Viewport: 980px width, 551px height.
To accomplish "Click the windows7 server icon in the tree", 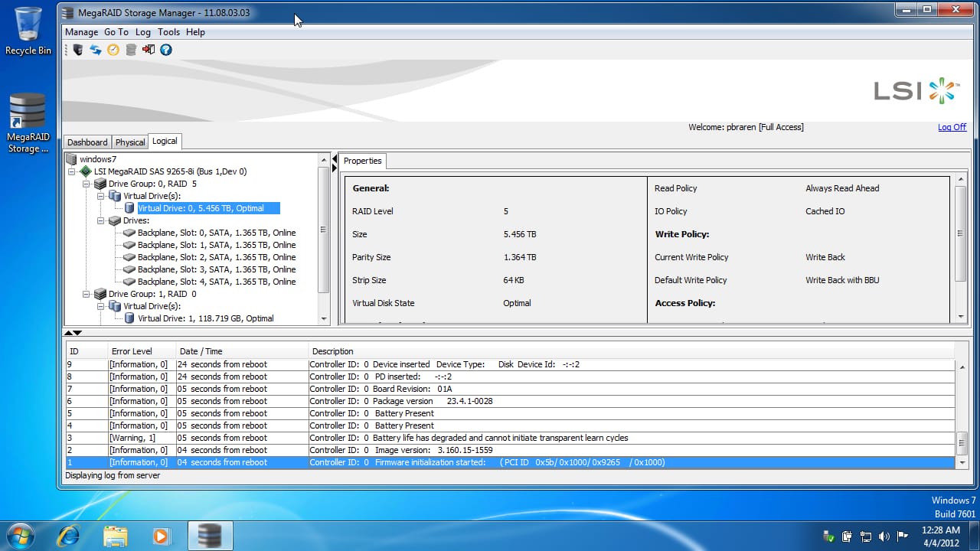I will pos(71,159).
